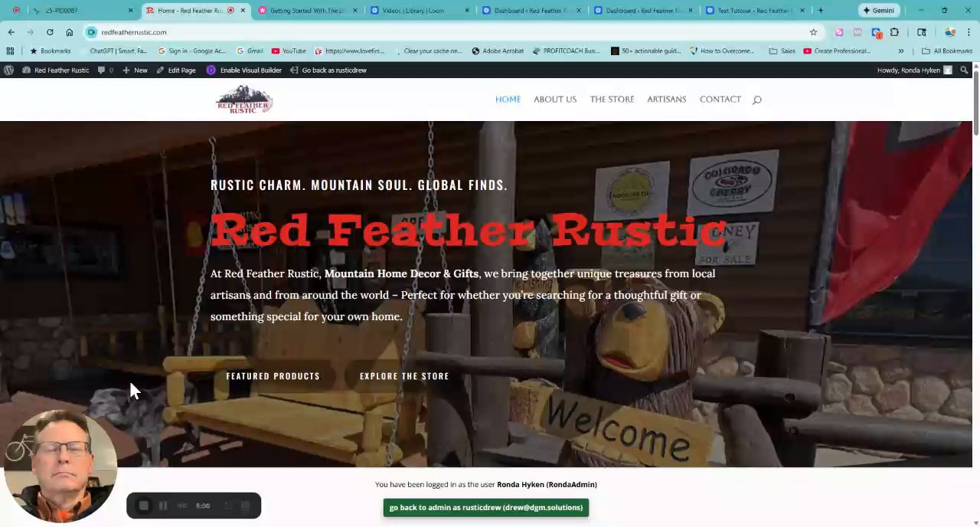Open the CONTACT nav link
This screenshot has height=527, width=980.
pyautogui.click(x=720, y=100)
